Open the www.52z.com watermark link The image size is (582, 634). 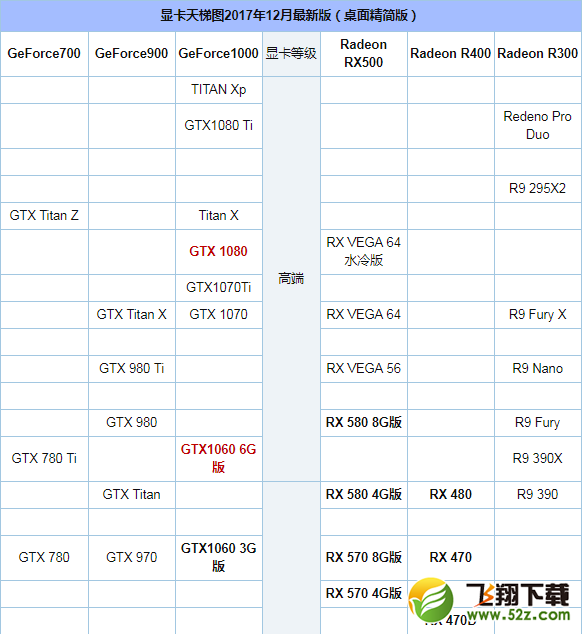pos(519,615)
